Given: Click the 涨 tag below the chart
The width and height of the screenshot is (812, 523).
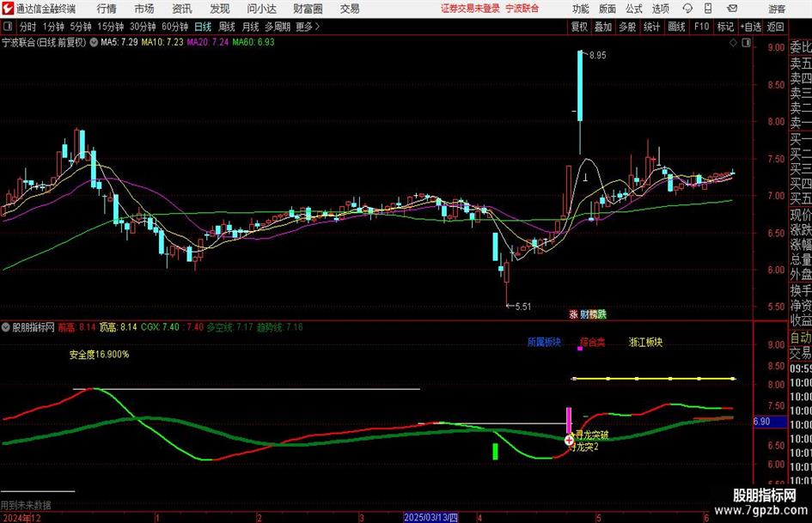Looking at the screenshot, I should 573,314.
